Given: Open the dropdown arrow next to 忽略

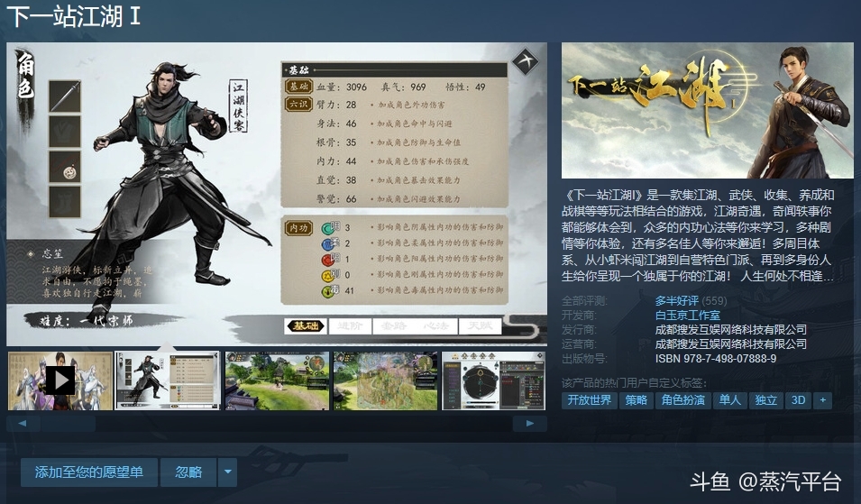Looking at the screenshot, I should tap(228, 472).
